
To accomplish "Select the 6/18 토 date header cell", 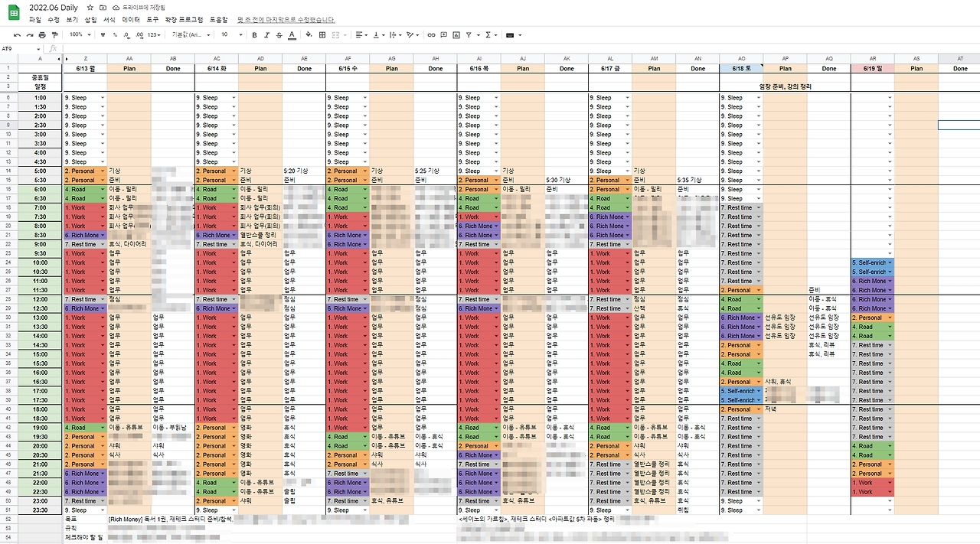I will point(741,68).
